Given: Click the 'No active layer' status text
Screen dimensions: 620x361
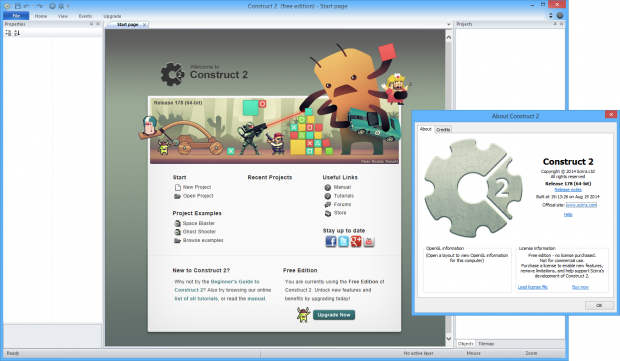Looking at the screenshot, I should [x=418, y=353].
